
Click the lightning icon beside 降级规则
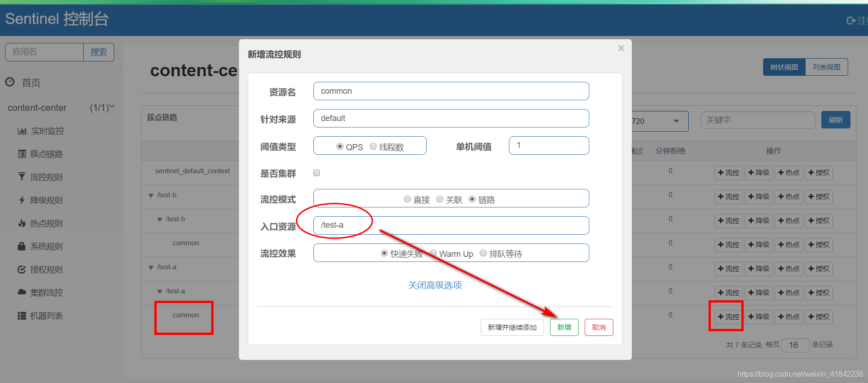tap(22, 200)
